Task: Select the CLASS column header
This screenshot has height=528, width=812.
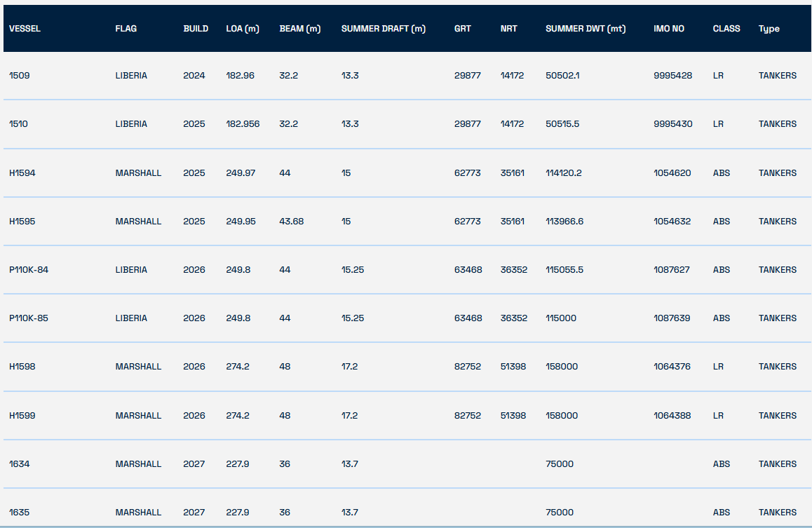Action: [x=726, y=29]
